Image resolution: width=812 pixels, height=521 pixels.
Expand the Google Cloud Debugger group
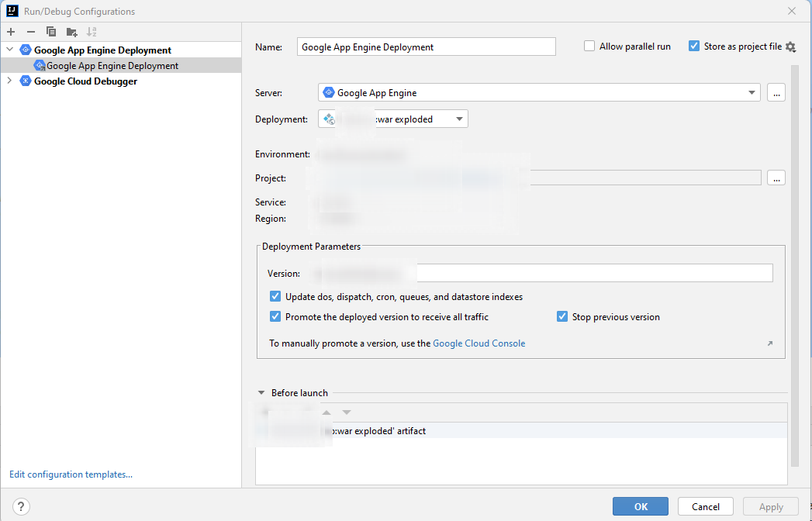click(x=9, y=81)
